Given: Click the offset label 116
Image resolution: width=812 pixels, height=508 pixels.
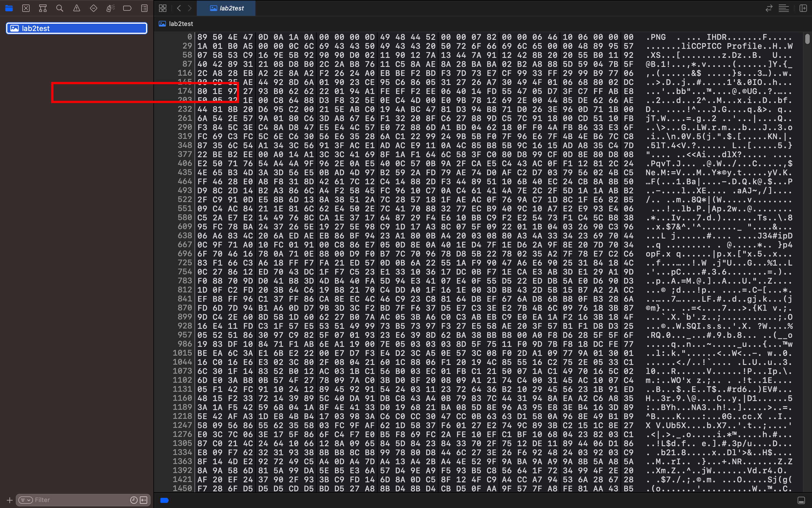Looking at the screenshot, I should 185,73.
